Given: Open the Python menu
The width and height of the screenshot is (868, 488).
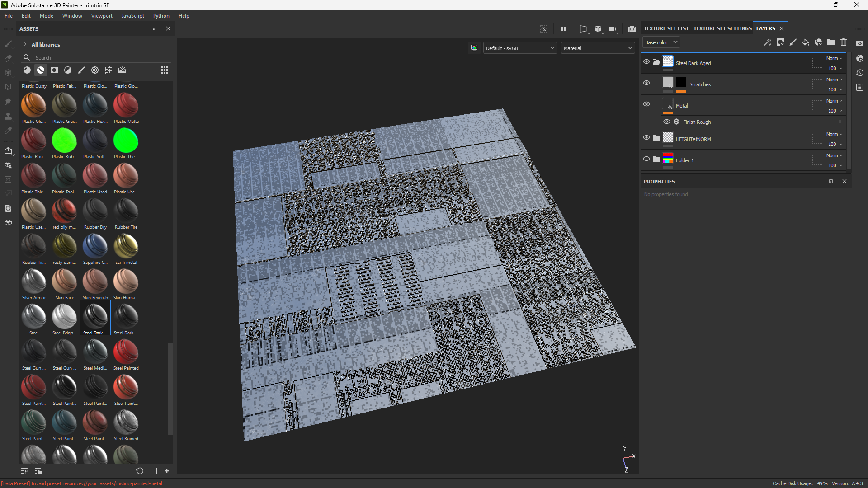Looking at the screenshot, I should click(161, 16).
